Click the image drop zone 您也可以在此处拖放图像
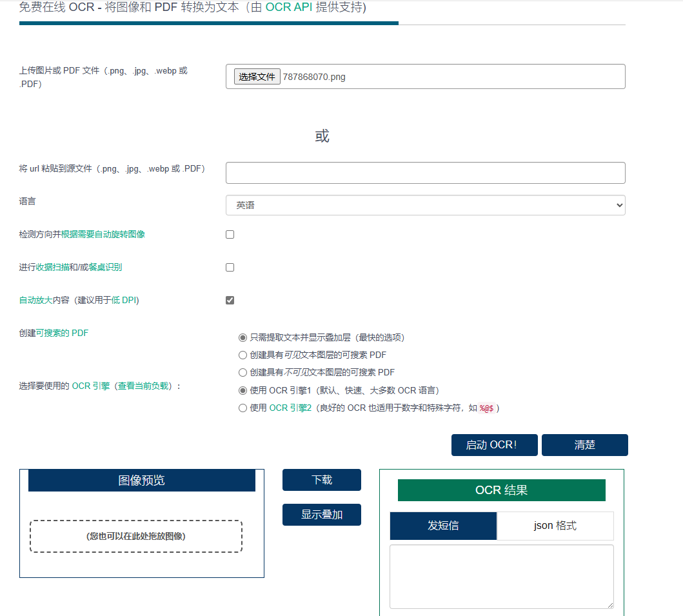Screen dimensions: 683x616 [x=136, y=536]
